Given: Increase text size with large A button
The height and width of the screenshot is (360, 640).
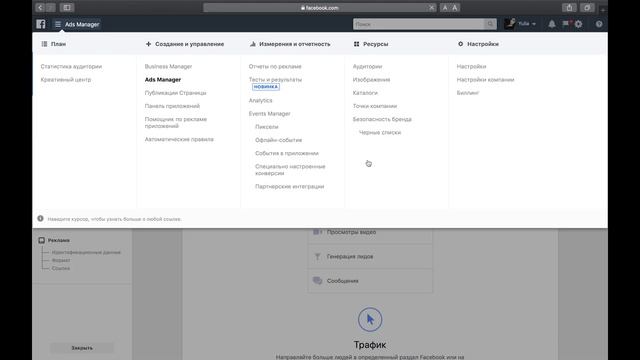Looking at the screenshot, I should click(x=455, y=8).
